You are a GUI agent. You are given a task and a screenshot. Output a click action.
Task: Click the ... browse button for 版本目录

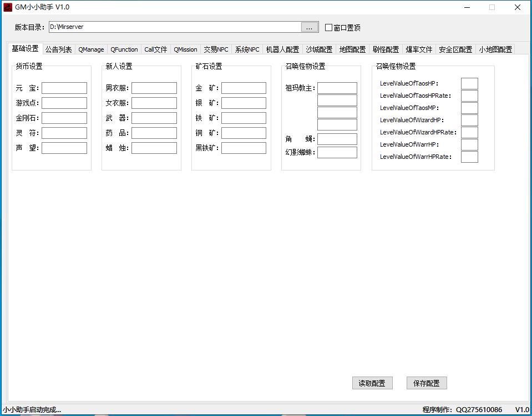[309, 26]
